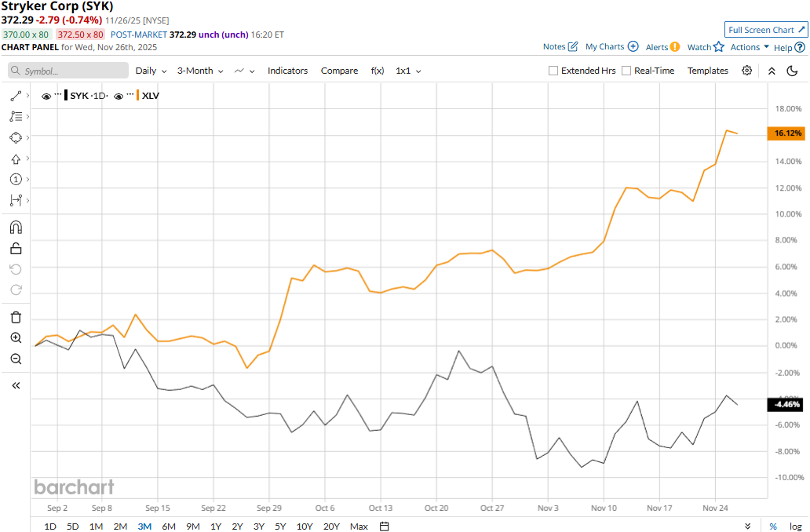
Task: Select the 6M time range
Action: (x=169, y=527)
